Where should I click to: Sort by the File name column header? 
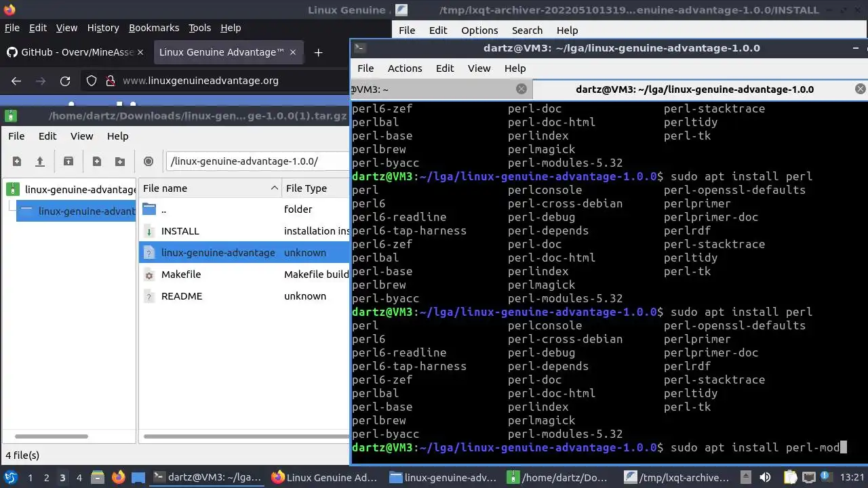click(x=210, y=188)
